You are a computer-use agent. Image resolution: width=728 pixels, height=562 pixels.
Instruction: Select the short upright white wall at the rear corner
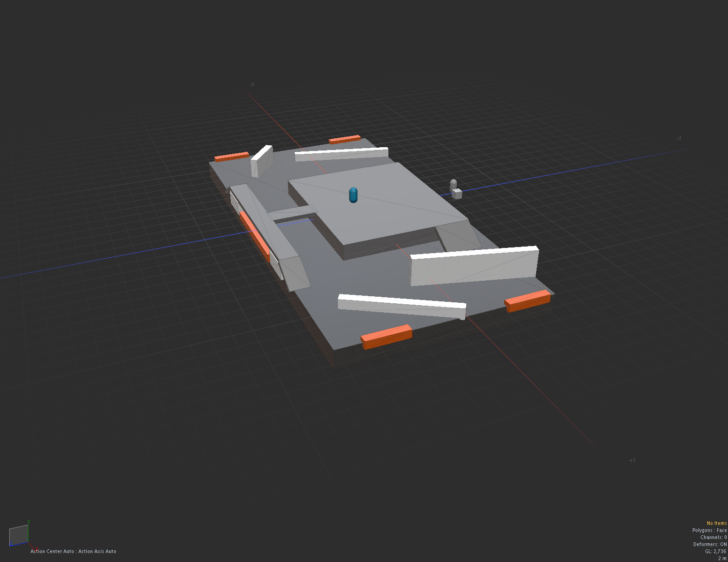pyautogui.click(x=261, y=161)
